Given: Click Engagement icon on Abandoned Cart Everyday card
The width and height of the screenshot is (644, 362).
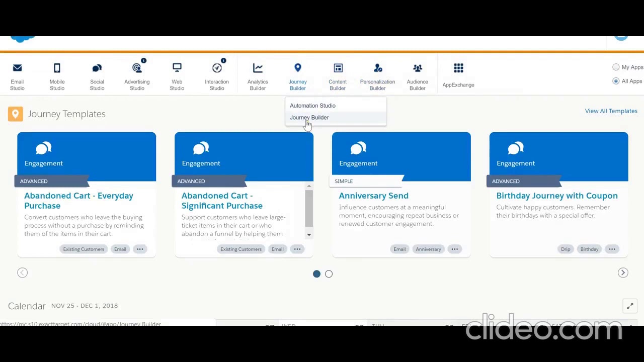Looking at the screenshot, I should [x=44, y=148].
